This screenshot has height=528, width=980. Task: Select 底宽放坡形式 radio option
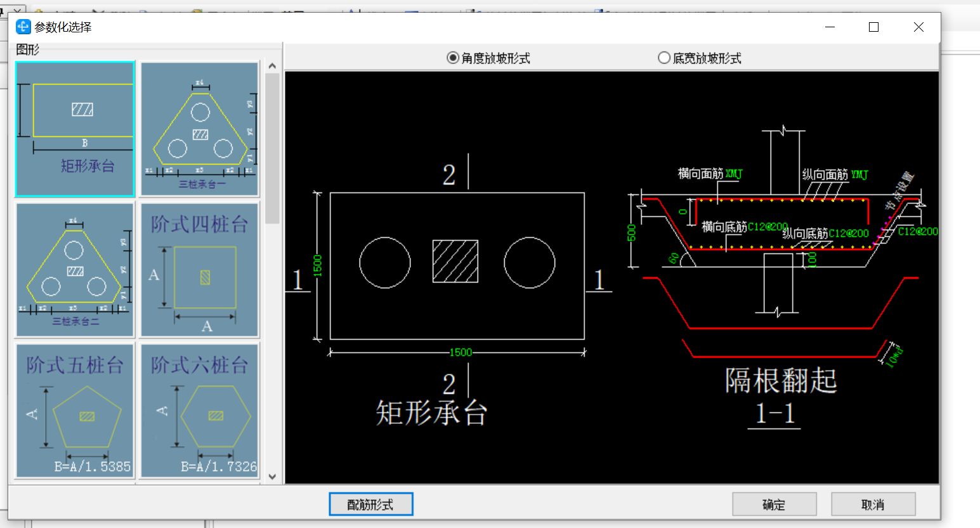click(x=700, y=58)
